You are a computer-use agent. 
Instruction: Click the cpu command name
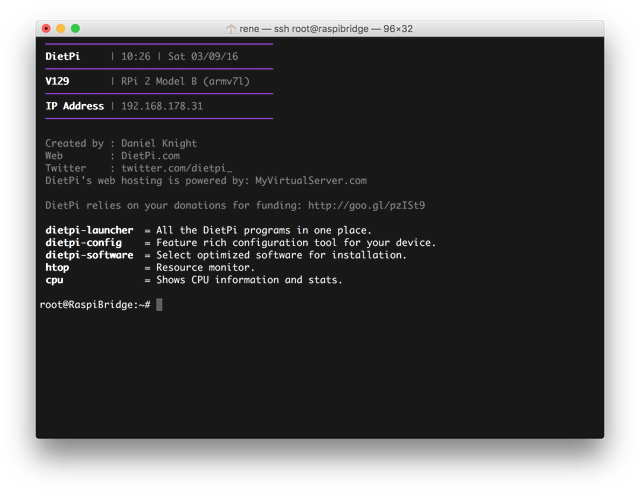point(54,280)
